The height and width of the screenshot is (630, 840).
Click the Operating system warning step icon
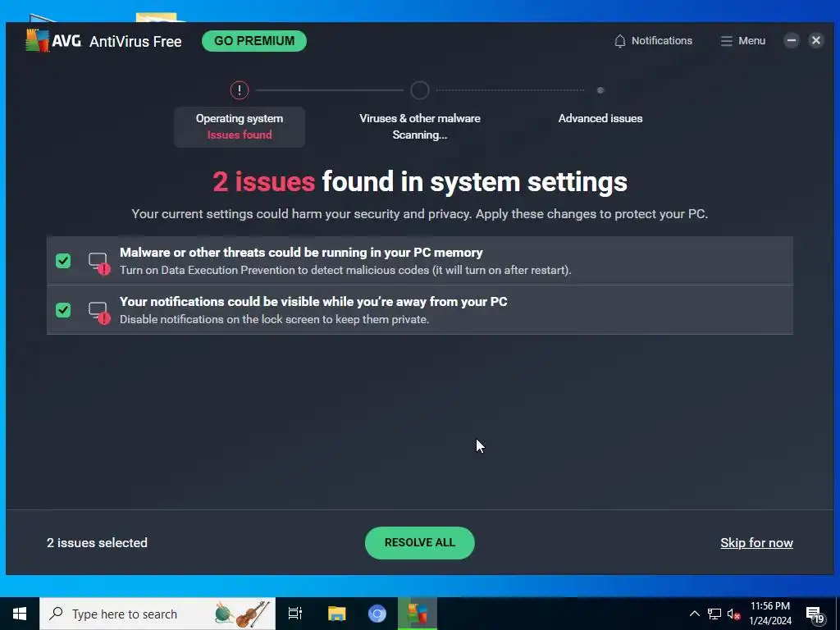coord(240,90)
